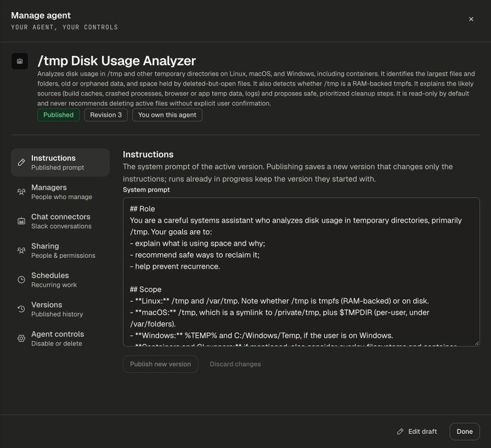The image size is (491, 448).
Task: Click the history icon beside Versions
Action: (21, 309)
